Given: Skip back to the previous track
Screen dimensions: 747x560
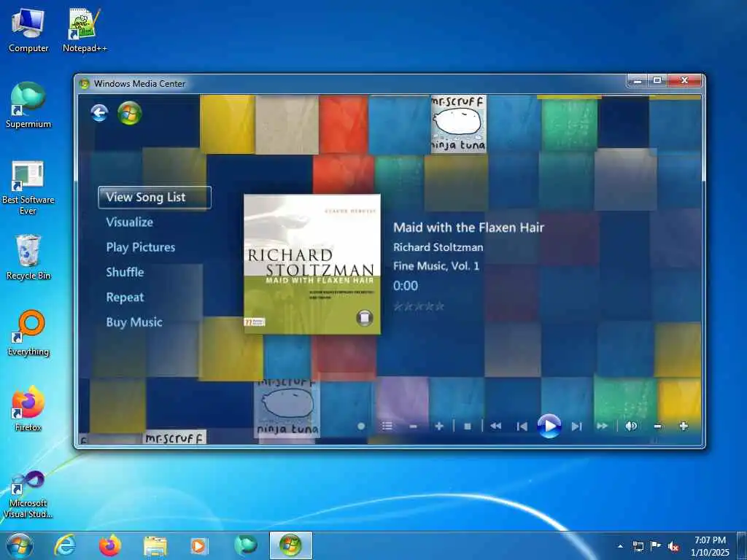Looking at the screenshot, I should coord(522,426).
